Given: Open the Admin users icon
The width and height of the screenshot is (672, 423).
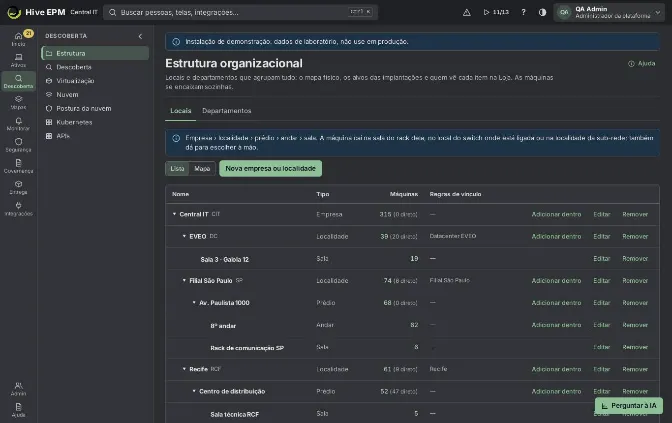Looking at the screenshot, I should click(18, 388).
